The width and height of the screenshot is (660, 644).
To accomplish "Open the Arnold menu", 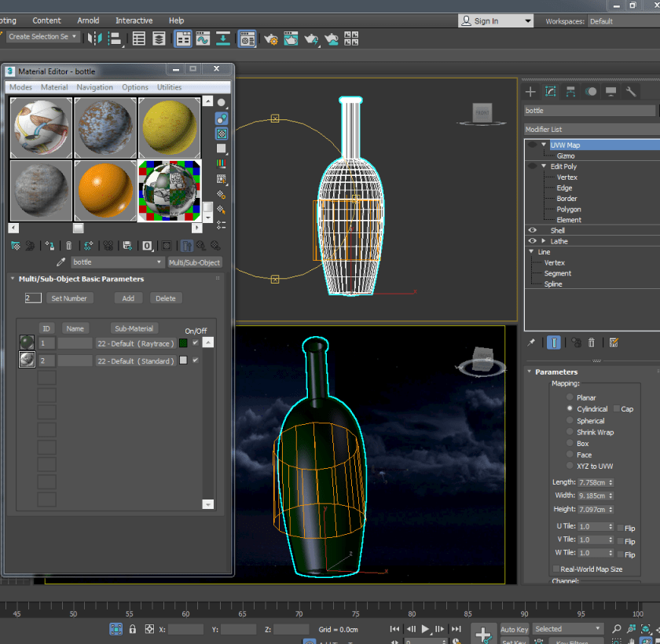I will tap(88, 20).
